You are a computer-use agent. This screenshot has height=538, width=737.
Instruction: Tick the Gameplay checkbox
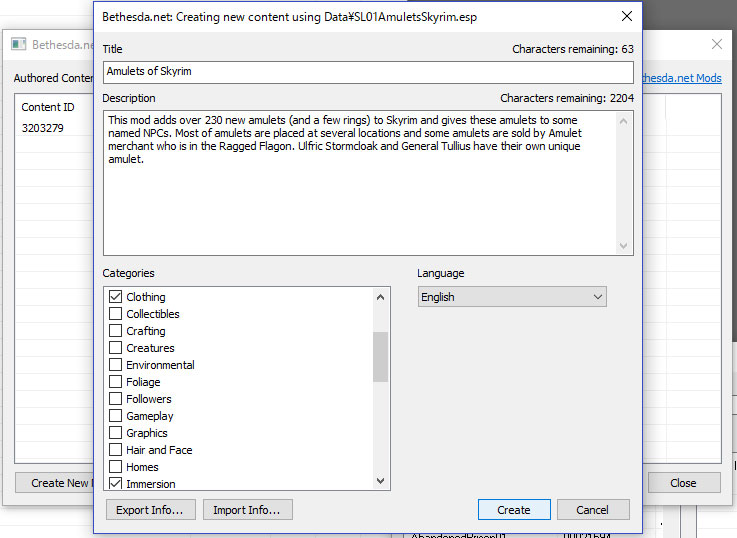pos(115,415)
